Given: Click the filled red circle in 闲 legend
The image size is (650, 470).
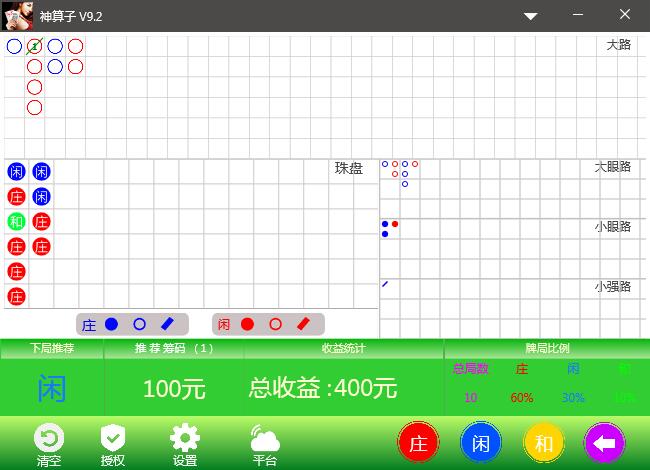Looking at the screenshot, I should [x=247, y=324].
